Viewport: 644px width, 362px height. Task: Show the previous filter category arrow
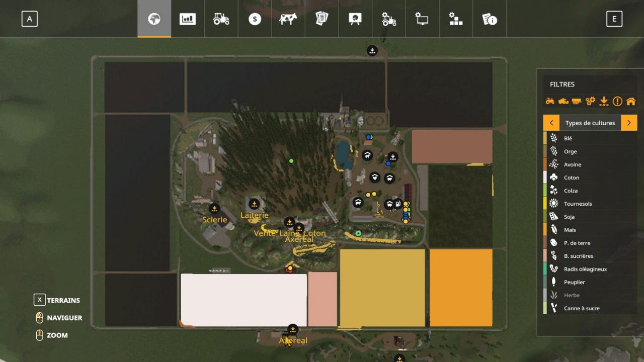[551, 123]
